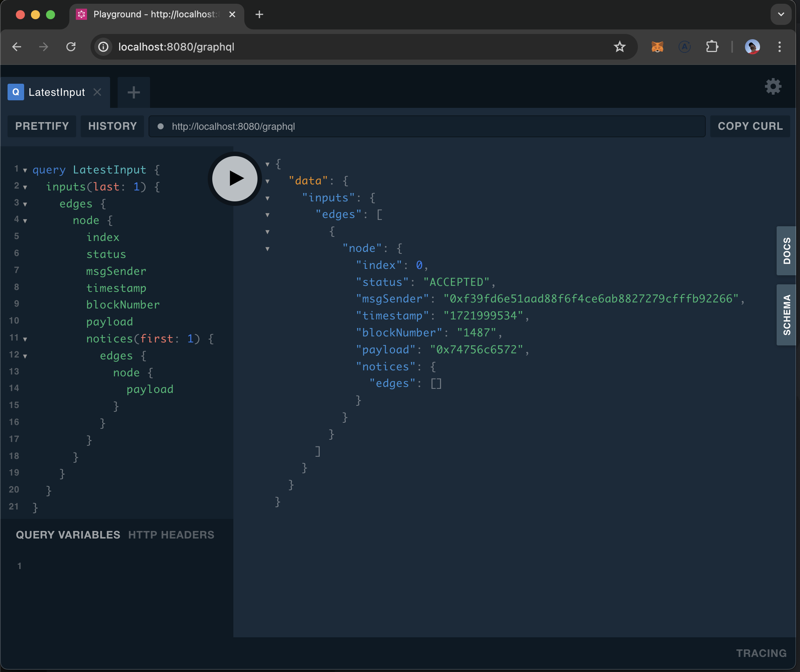The height and width of the screenshot is (672, 800).
Task: Click the browser extensions puzzle icon
Action: 712,47
